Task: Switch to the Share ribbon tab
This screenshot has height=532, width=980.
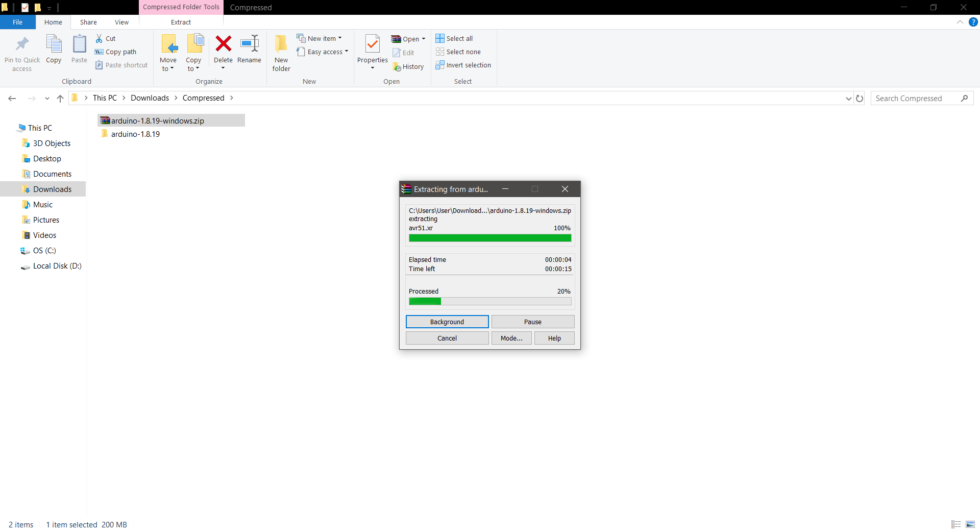Action: click(x=88, y=22)
